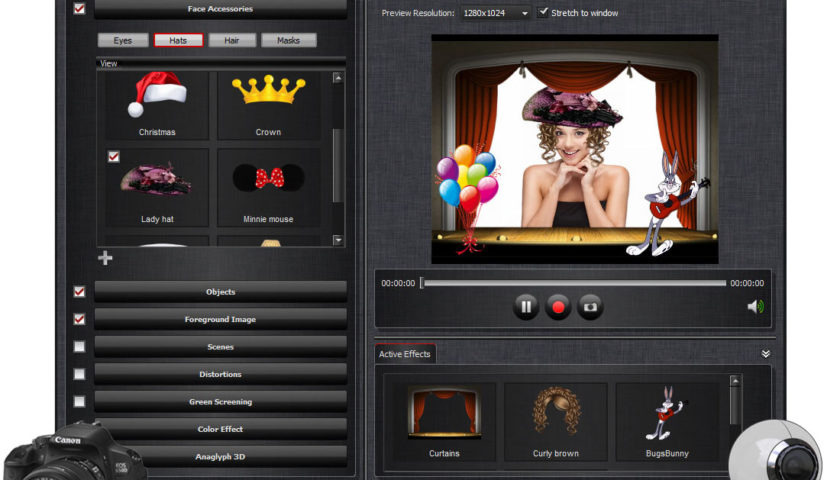Expand the Anaglyph 3D section
Viewport: 840px width, 480px height.
tap(221, 457)
